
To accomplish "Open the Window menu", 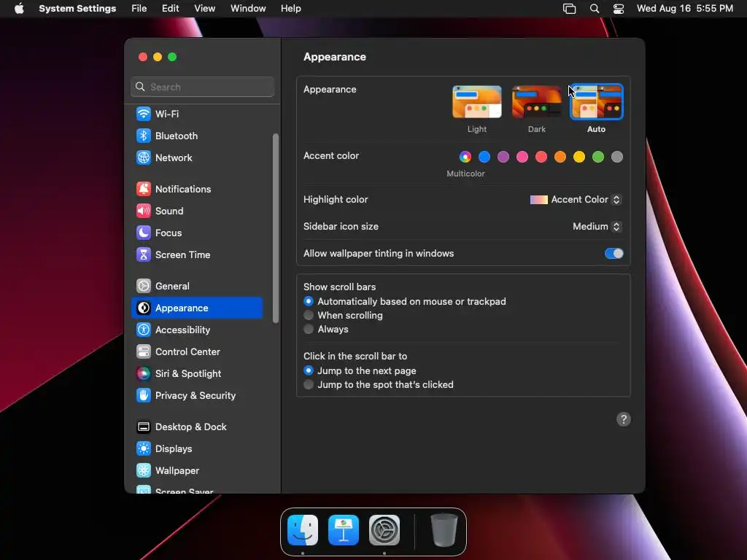I will coord(248,9).
